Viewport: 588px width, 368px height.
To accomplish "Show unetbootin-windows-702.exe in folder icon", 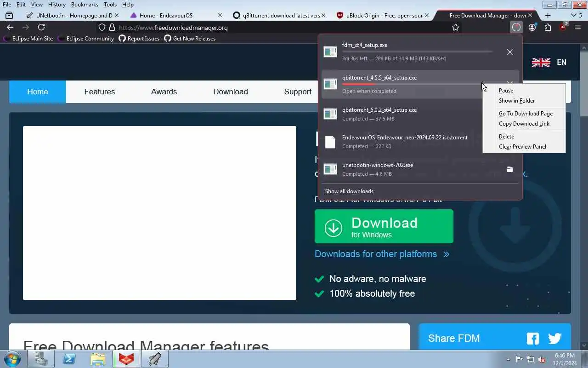I will [x=510, y=169].
